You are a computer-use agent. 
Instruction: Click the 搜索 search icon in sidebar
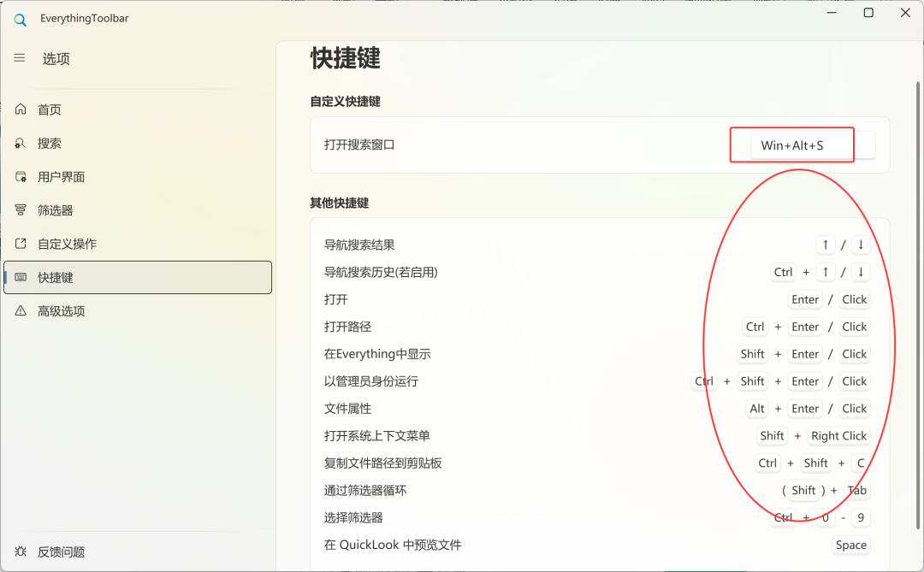(x=21, y=144)
